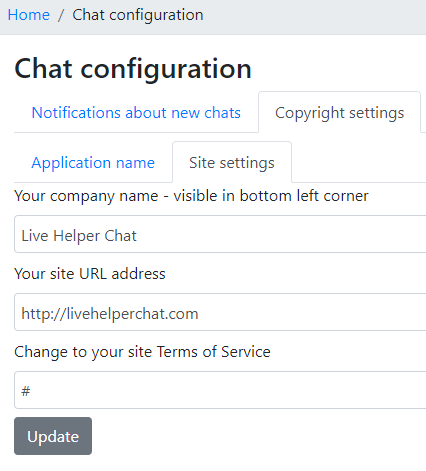Viewport: 426px width, 471px height.
Task: Focus the site URL address input field
Action: 220,312
